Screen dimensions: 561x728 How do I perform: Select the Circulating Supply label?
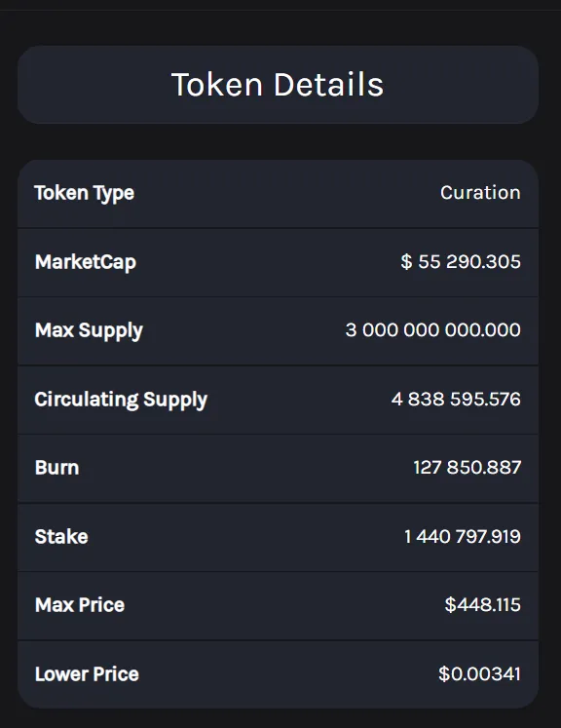point(121,400)
